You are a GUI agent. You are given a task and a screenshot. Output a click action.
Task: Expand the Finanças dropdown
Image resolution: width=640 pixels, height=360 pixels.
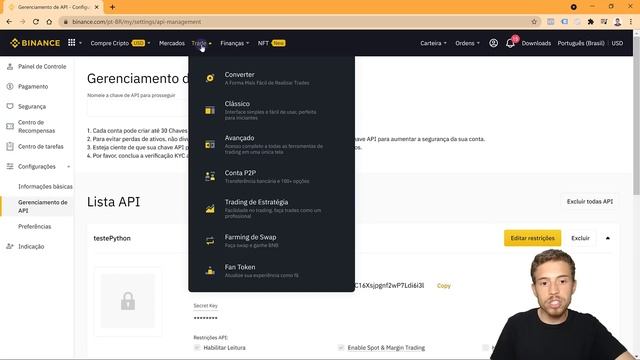click(x=235, y=43)
